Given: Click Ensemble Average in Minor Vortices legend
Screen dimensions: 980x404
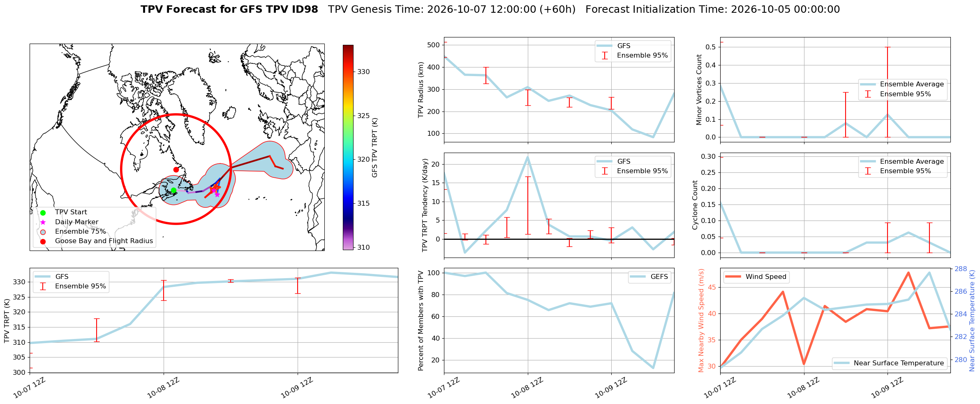Looking at the screenshot, I should (902, 84).
